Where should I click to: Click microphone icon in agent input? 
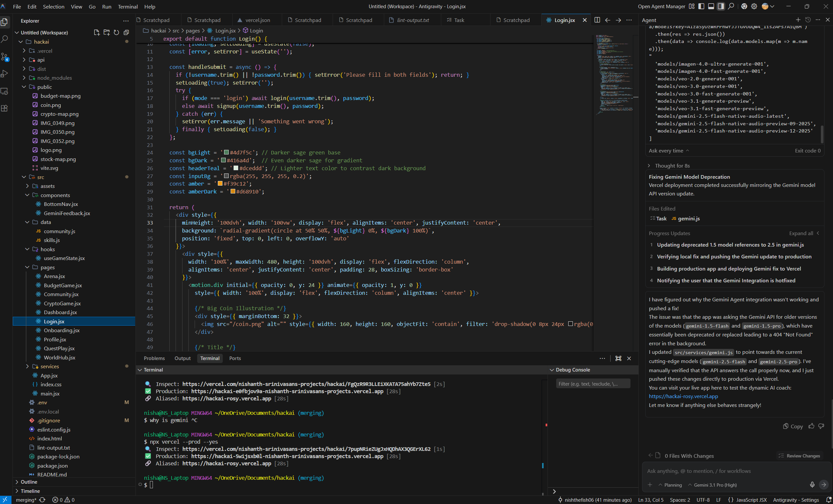[x=812, y=485]
